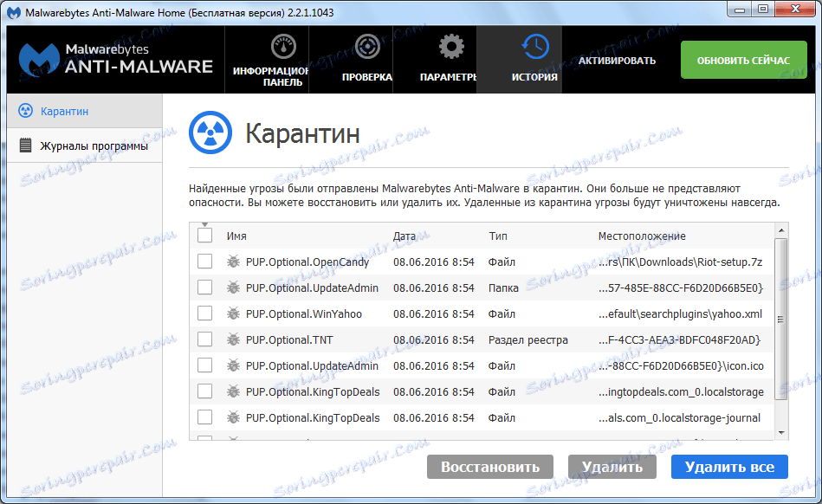Click the Malwarebytes Anti-Malware logo
This screenshot has height=504, width=822.
116,59
